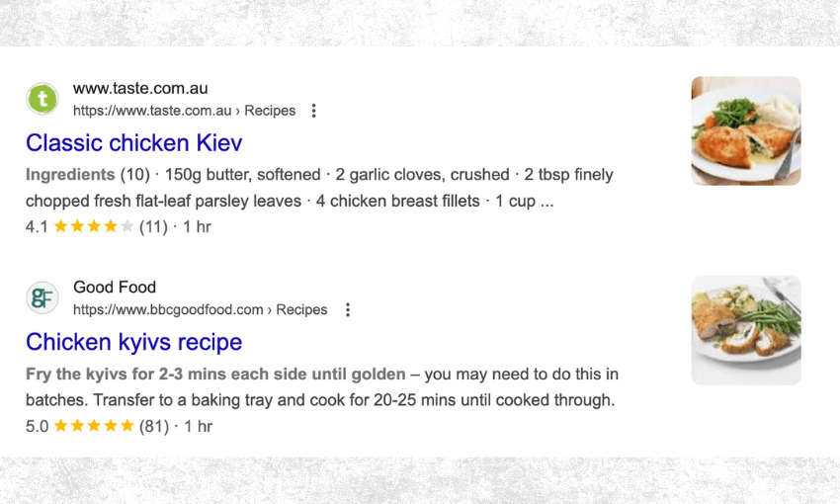Open the Classic chicken Kiev result
This screenshot has width=840, height=504.
134,143
